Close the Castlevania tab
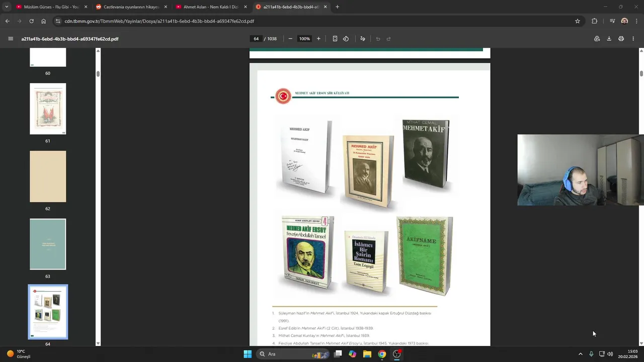The image size is (644, 362). pos(166,7)
